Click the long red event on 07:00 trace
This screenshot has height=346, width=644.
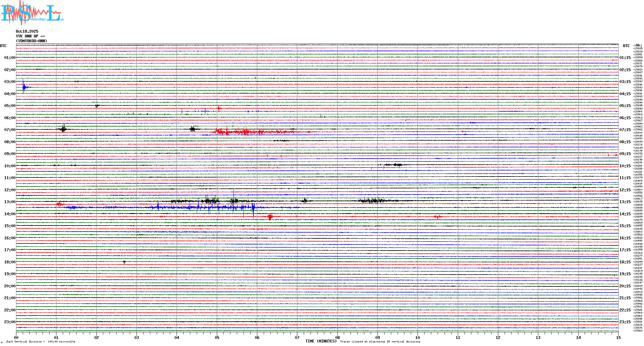pos(247,132)
